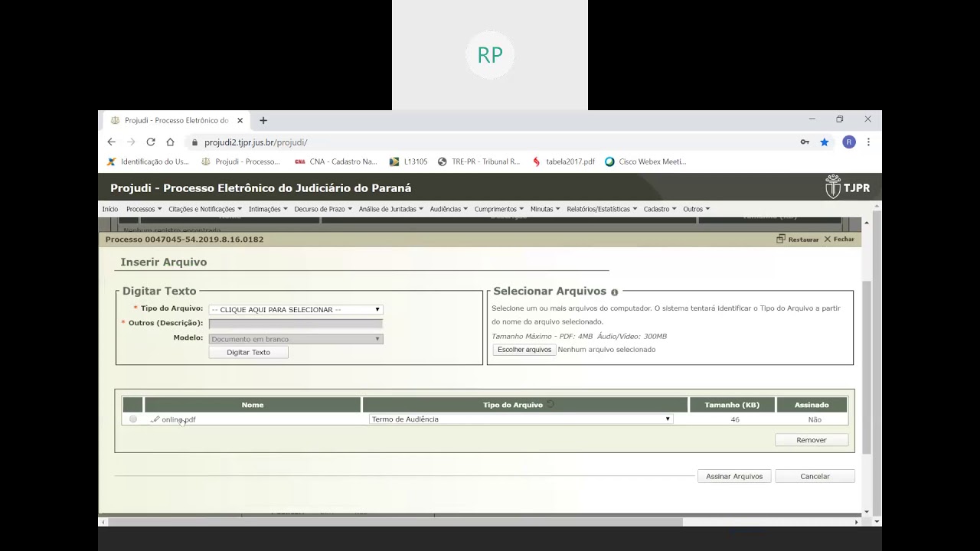Click the online.pdf file name
The height and width of the screenshot is (551, 980).
click(178, 419)
